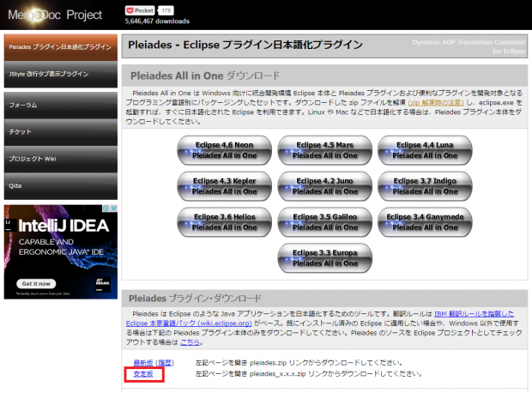Open the wiki.eclipse.org language pack link
Viewport: 532px width, 393px height.
pyautogui.click(x=189, y=323)
